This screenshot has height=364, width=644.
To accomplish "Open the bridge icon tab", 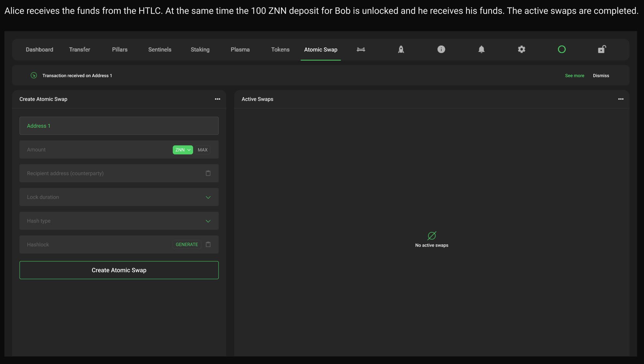I will point(361,49).
